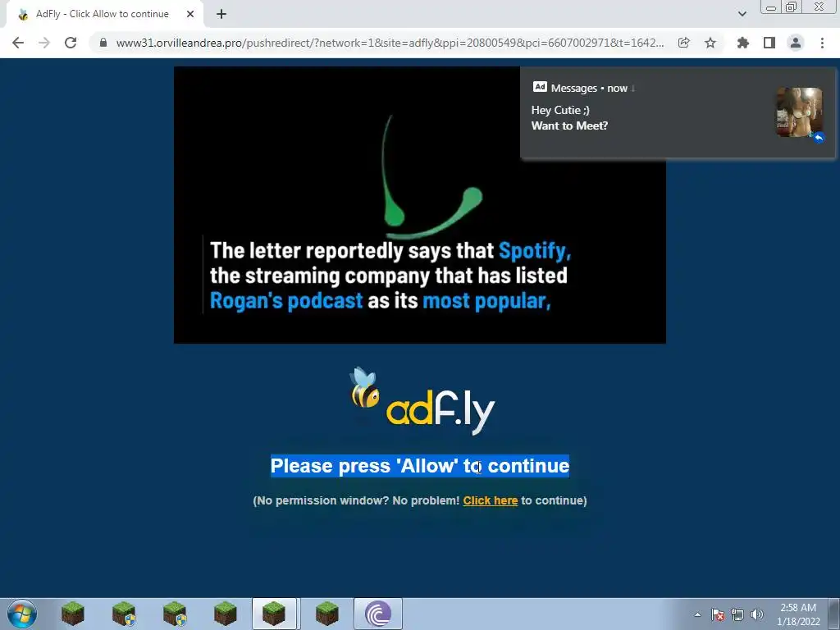Open the sixth Minecraft block taskbar icon

pyautogui.click(x=326, y=614)
